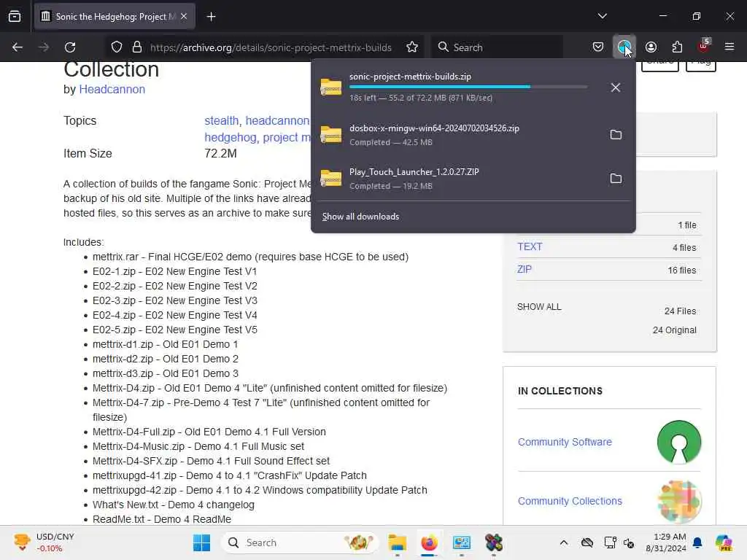Open Copilot preview icon in taskbar
Viewport: 747px width, 560px height.
click(723, 542)
